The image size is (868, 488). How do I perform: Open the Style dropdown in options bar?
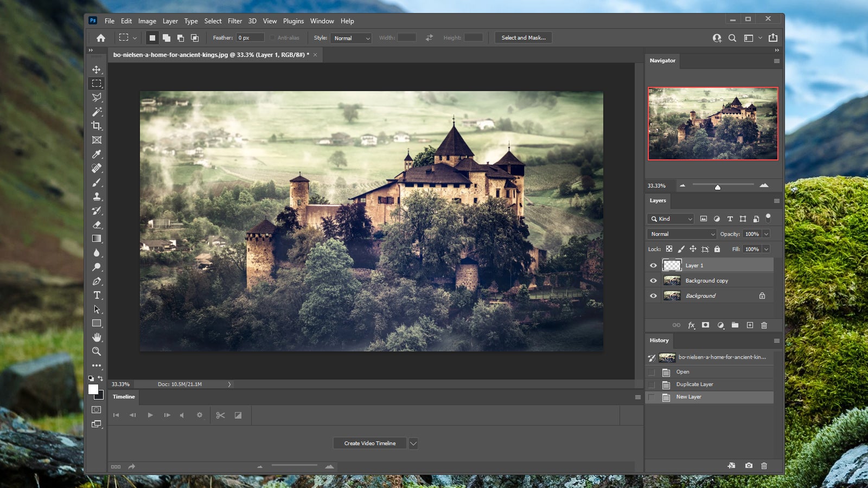coord(350,38)
